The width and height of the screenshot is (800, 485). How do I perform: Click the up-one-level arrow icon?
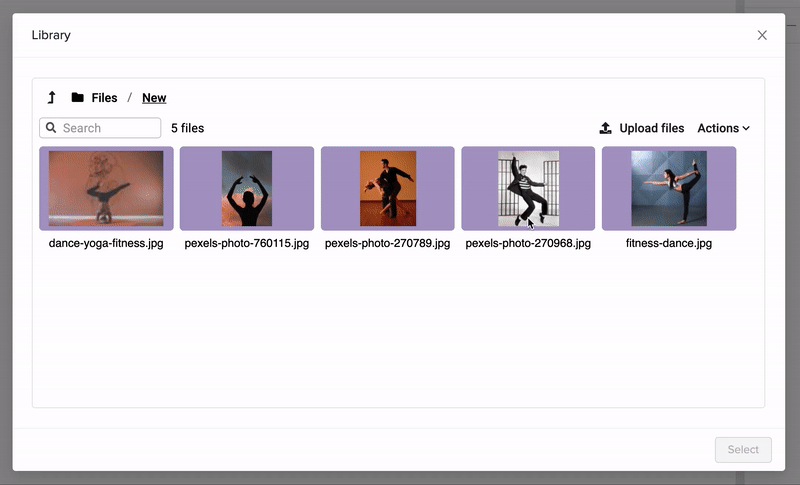(x=51, y=98)
